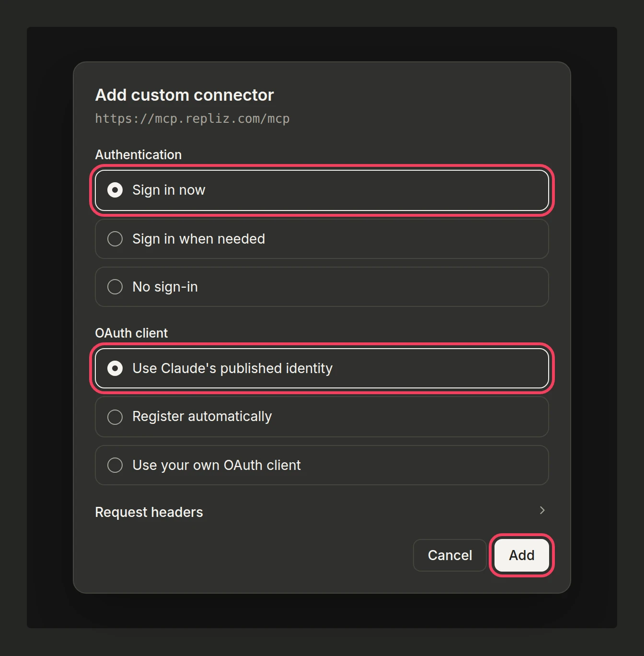This screenshot has height=656, width=644.
Task: Cancel the custom connector dialog
Action: click(450, 555)
